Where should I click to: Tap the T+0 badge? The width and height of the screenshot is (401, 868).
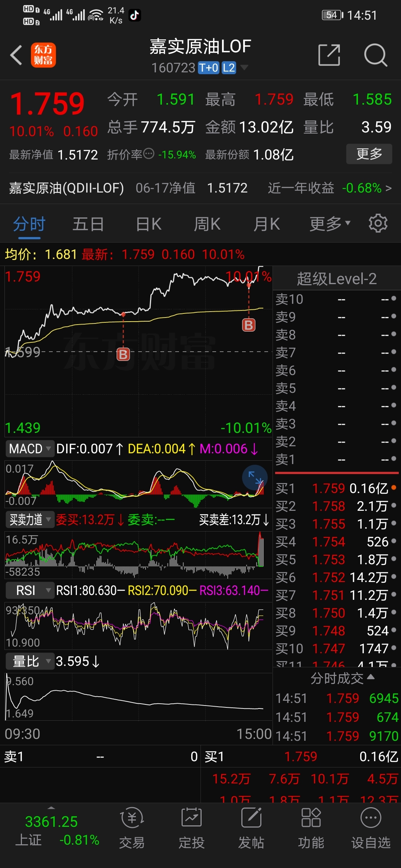(x=208, y=68)
